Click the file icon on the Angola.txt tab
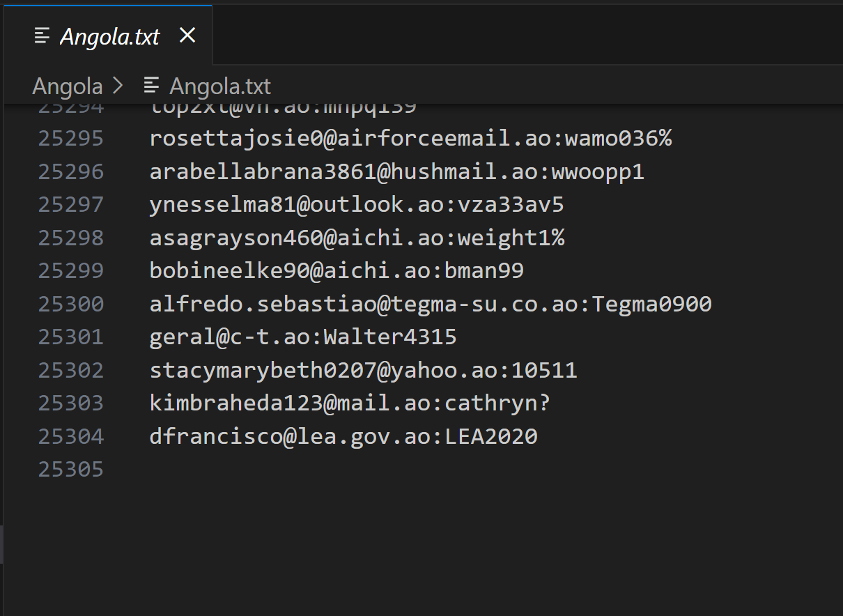The width and height of the screenshot is (843, 616). [42, 36]
